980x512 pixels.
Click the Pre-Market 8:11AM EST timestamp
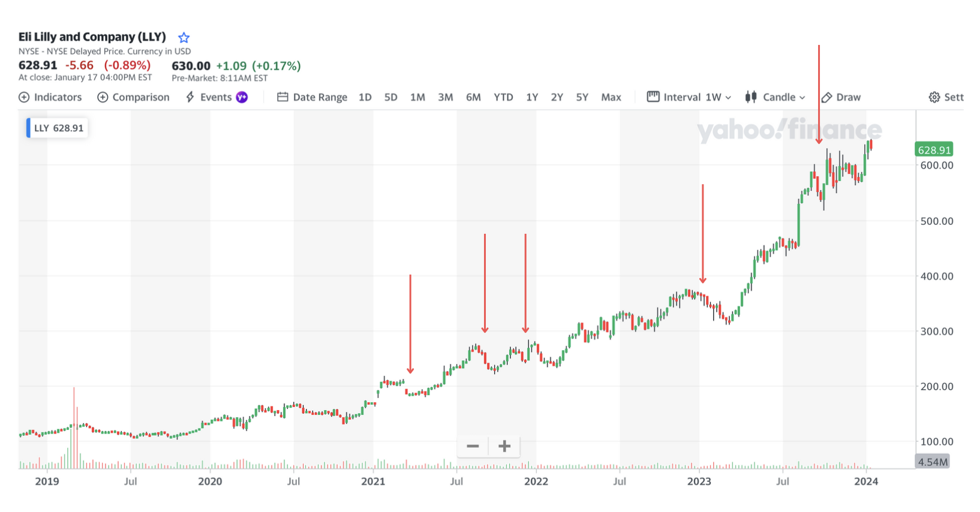coord(220,78)
